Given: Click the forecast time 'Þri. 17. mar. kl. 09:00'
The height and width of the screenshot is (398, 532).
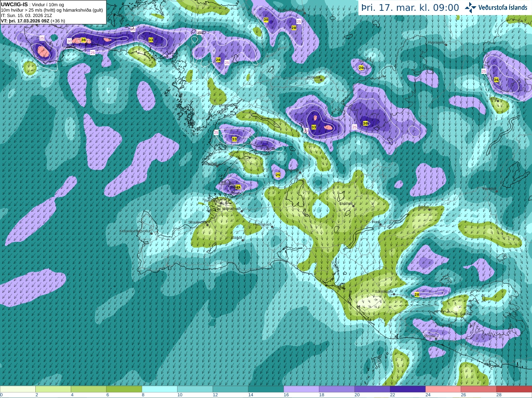Looking at the screenshot, I should 410,7.
